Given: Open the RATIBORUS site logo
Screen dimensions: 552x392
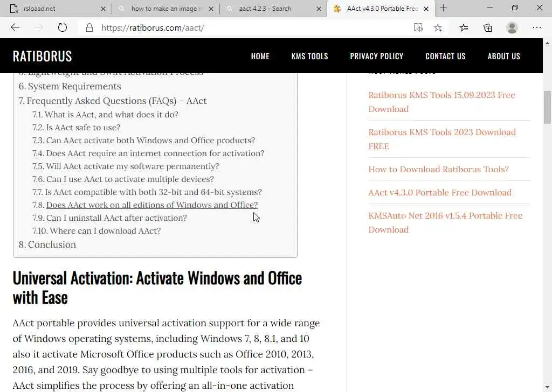Looking at the screenshot, I should [42, 56].
